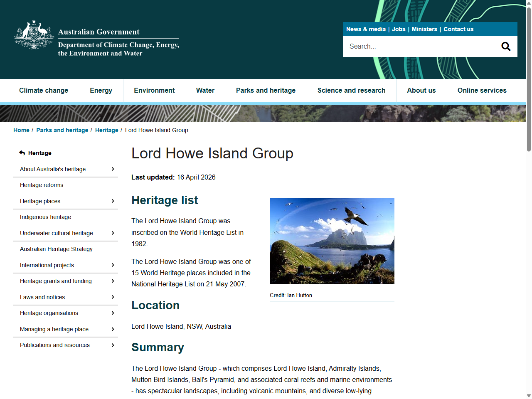Open About Australia's heritage sidebar link
Screen dimensions: 532x399
(53, 169)
